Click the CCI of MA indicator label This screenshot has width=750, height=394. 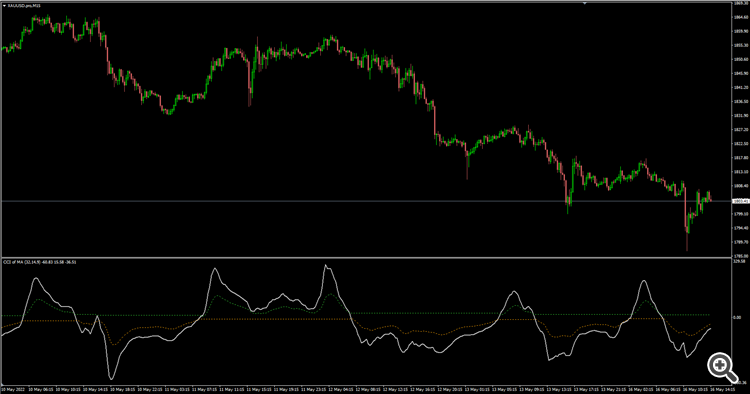(40, 262)
